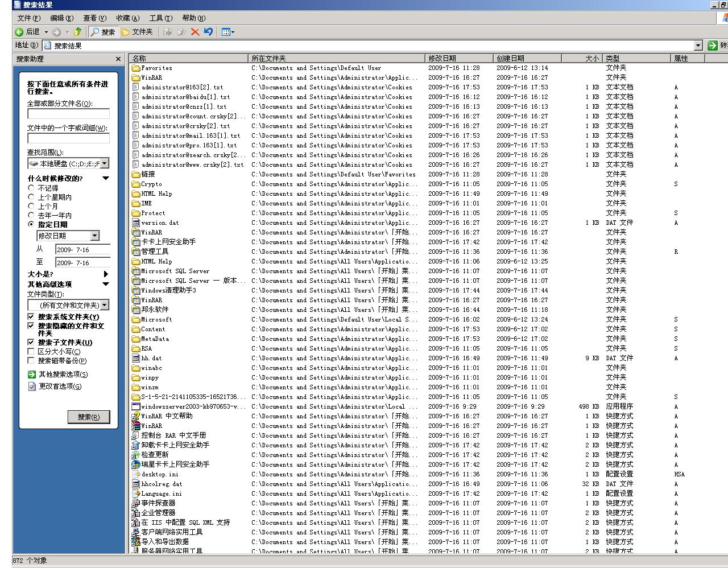
Task: Click the 从 start date field
Action: pyautogui.click(x=82, y=249)
